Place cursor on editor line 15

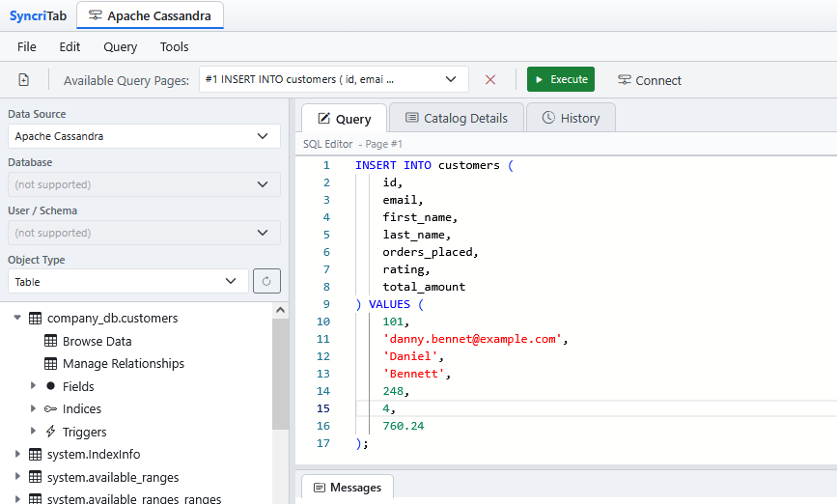pos(596,408)
